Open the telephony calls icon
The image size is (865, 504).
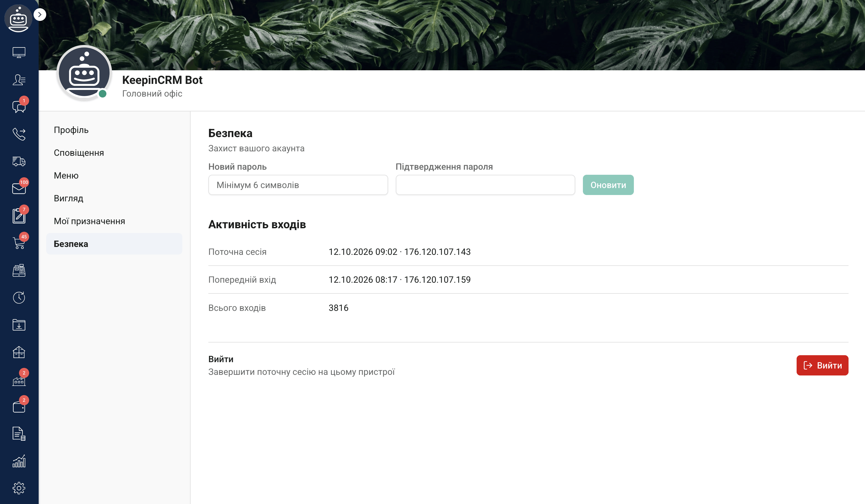(x=19, y=134)
